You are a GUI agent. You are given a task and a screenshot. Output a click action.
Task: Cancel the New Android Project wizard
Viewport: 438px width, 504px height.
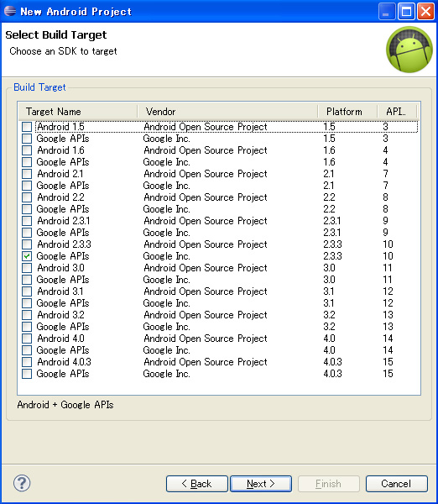(x=397, y=484)
